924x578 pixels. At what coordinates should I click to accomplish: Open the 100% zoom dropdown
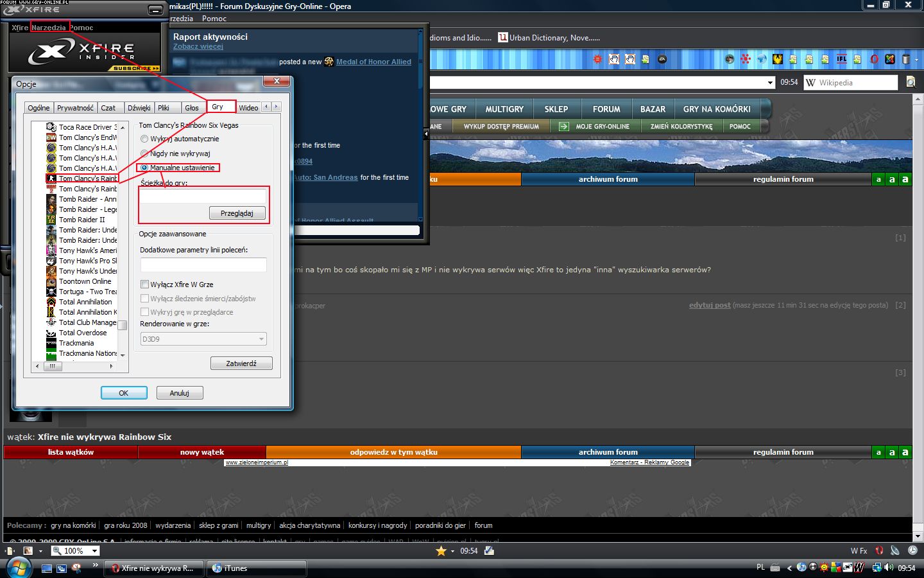click(94, 551)
